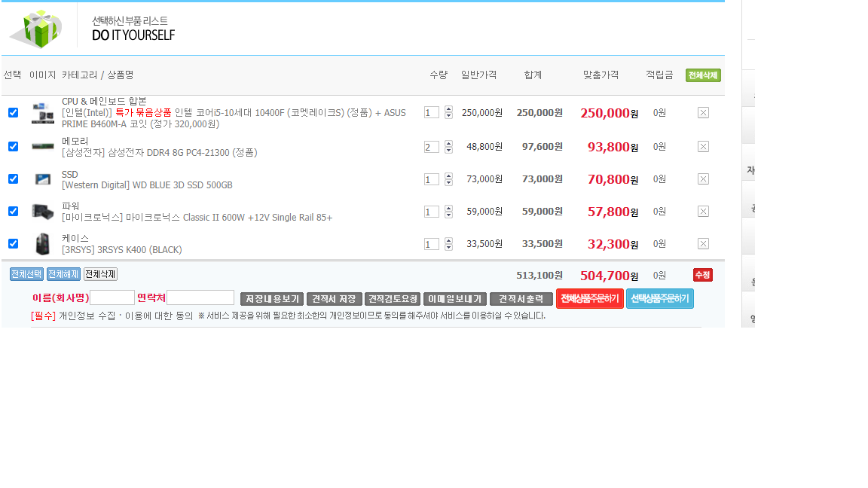Click the red 수정 button
The height and width of the screenshot is (488, 868).
point(702,275)
